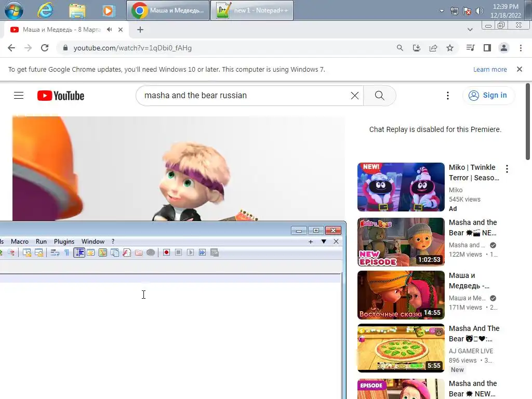The width and height of the screenshot is (532, 399).
Task: Click the YouTube logo
Action: 61,96
